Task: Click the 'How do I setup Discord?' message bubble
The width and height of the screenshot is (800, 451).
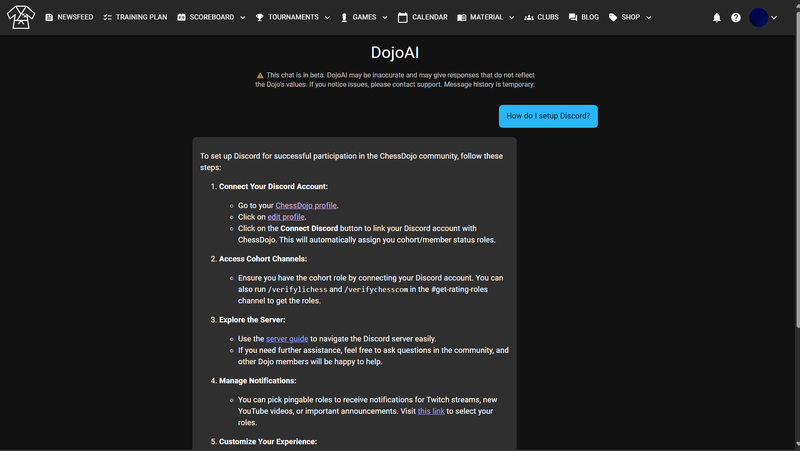Action: 548,116
